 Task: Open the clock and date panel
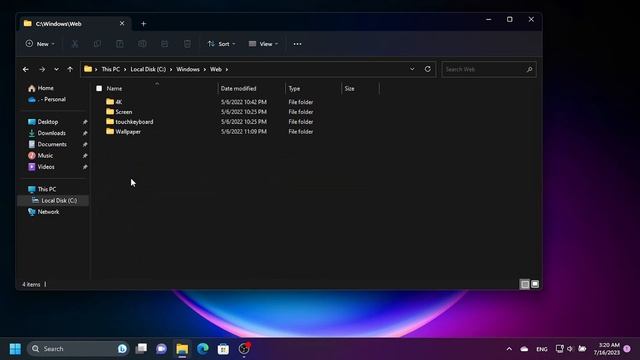607,349
